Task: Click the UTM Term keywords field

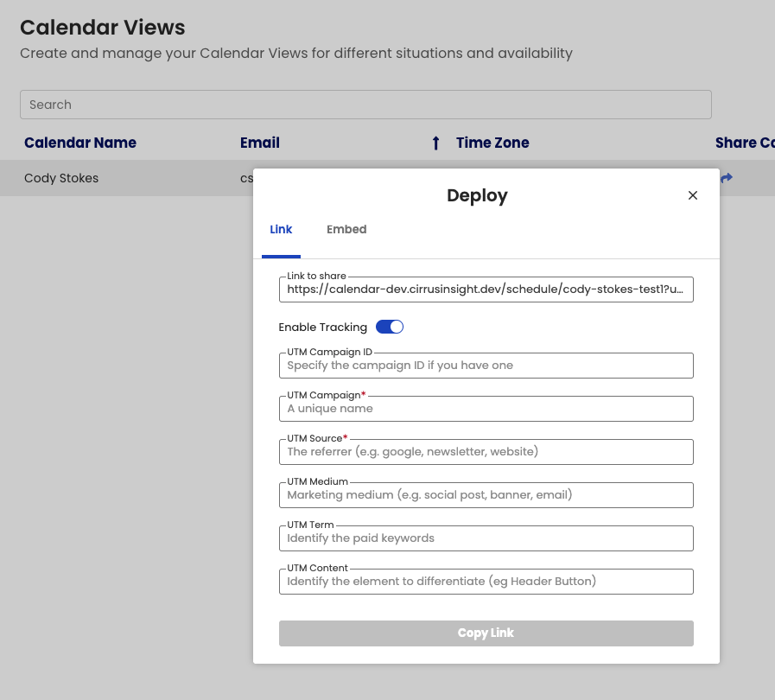Action: [486, 538]
